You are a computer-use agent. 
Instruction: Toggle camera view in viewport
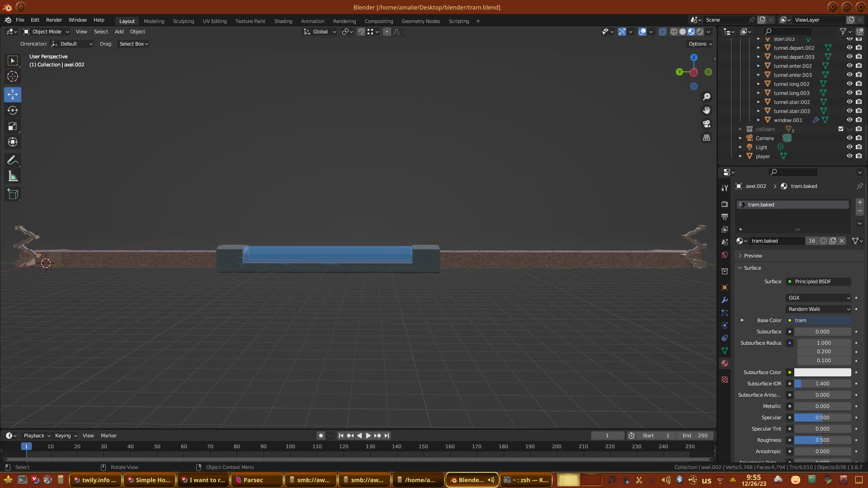pyautogui.click(x=707, y=124)
